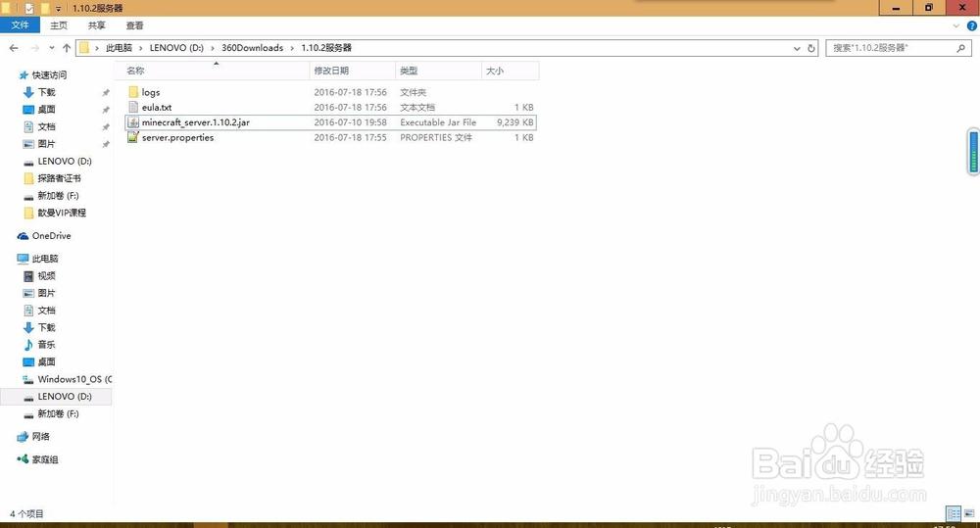Select the logs folder icon
The image size is (980, 528).
[x=133, y=92]
